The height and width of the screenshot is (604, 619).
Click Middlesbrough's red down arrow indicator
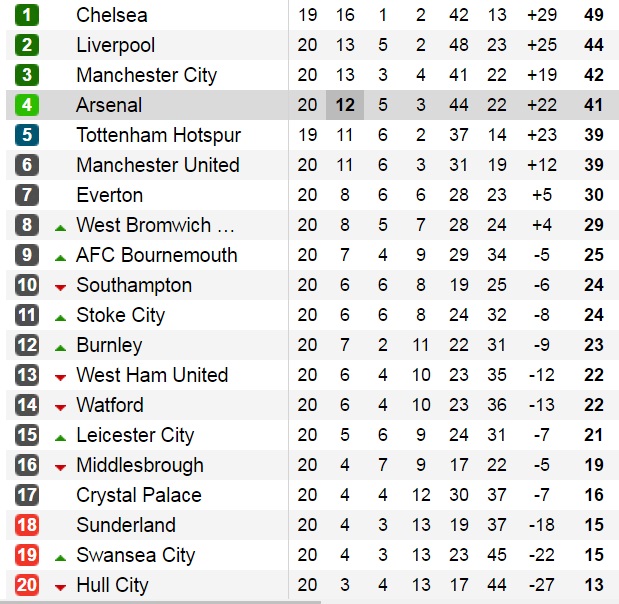coord(60,467)
